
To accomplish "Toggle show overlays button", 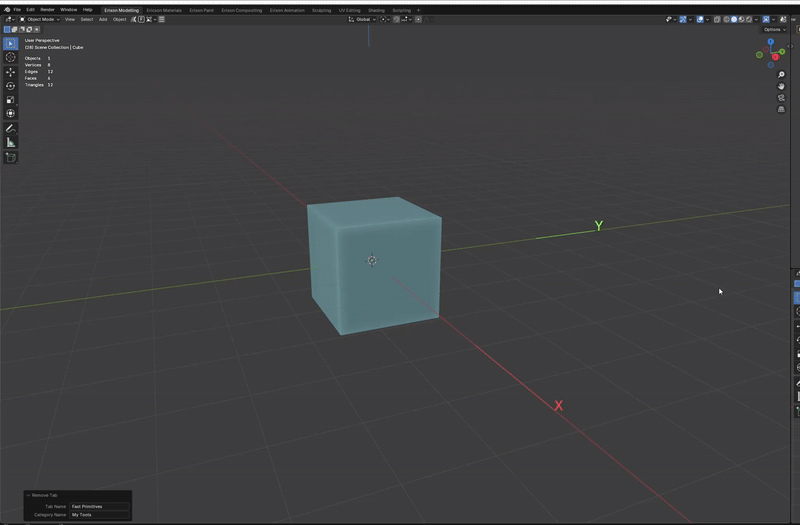I will coord(700,19).
